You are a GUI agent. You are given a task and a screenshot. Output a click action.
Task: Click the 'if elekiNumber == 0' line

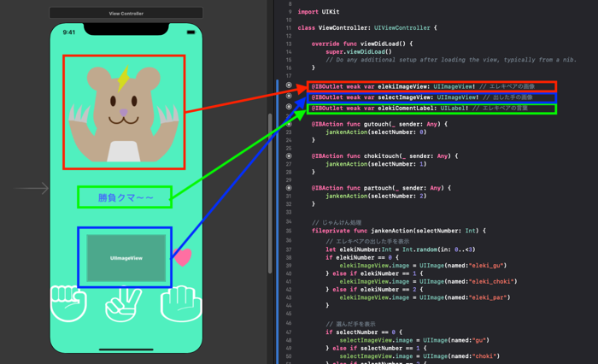362,257
